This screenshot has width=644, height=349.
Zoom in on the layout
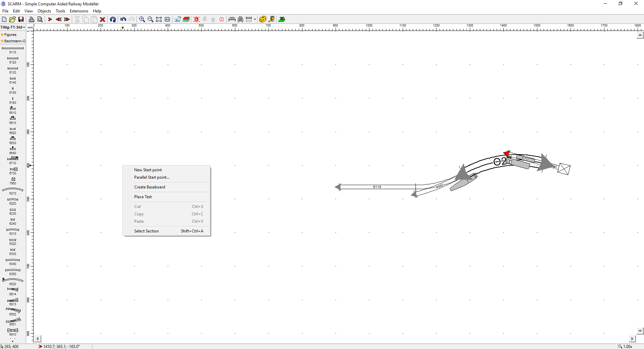click(142, 19)
